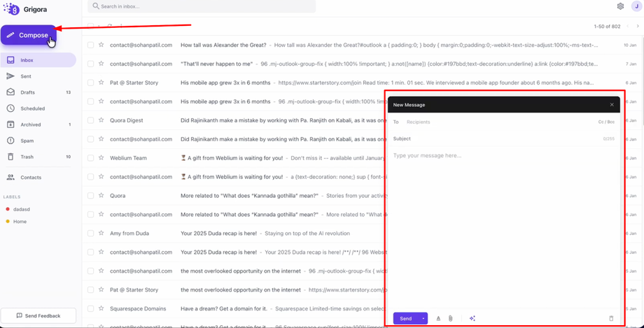Viewport: 644px width, 328px height.
Task: Open the Sent folder
Action: point(38,76)
